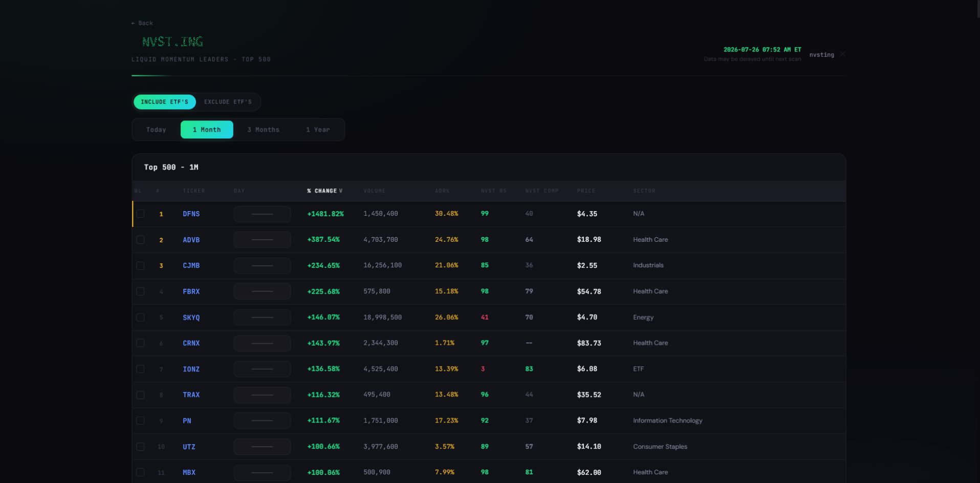Viewport: 980px width, 483px height.
Task: Check the watchlist box for CRNX
Action: (140, 343)
